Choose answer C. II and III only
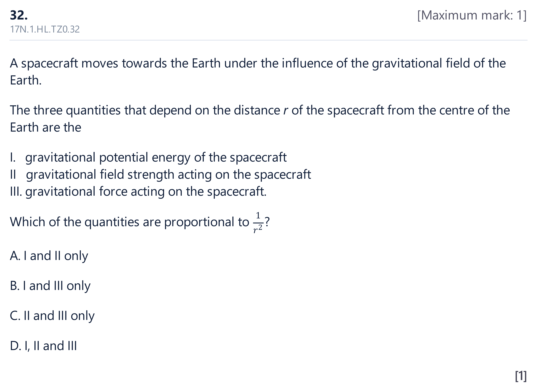Viewport: 537px width, 392px height. (x=52, y=316)
